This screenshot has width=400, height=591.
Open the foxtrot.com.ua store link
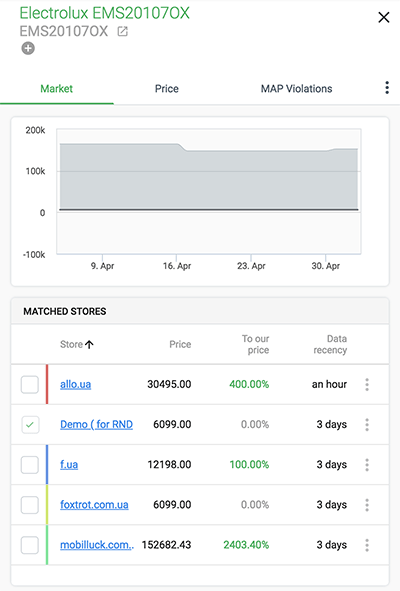pyautogui.click(x=94, y=505)
